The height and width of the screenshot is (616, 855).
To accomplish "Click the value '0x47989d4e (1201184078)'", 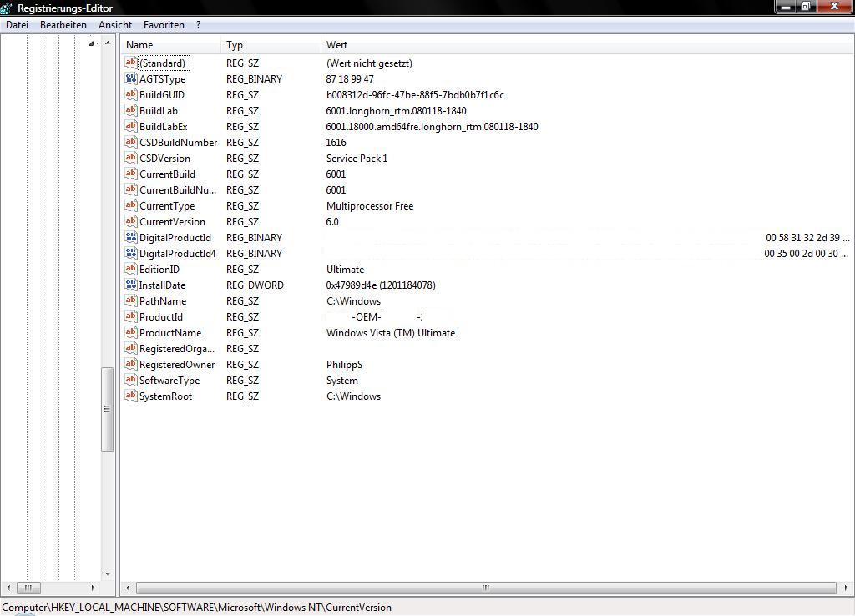I will (x=381, y=285).
